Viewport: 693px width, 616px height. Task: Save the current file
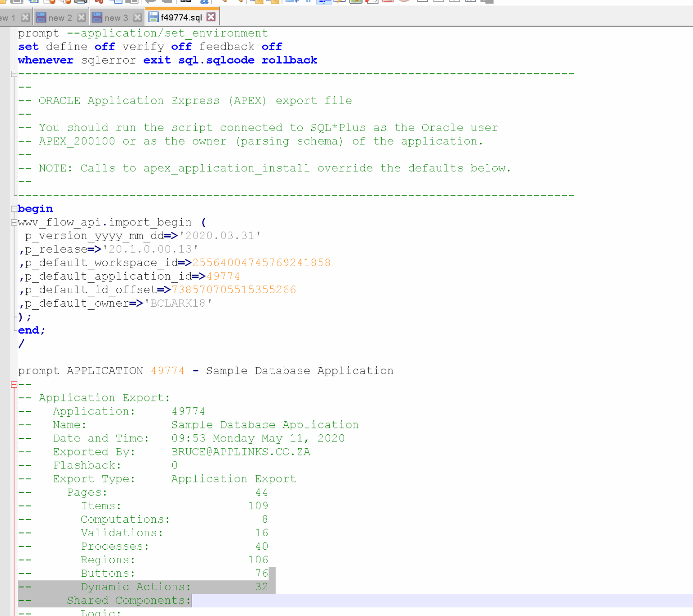(17, 3)
